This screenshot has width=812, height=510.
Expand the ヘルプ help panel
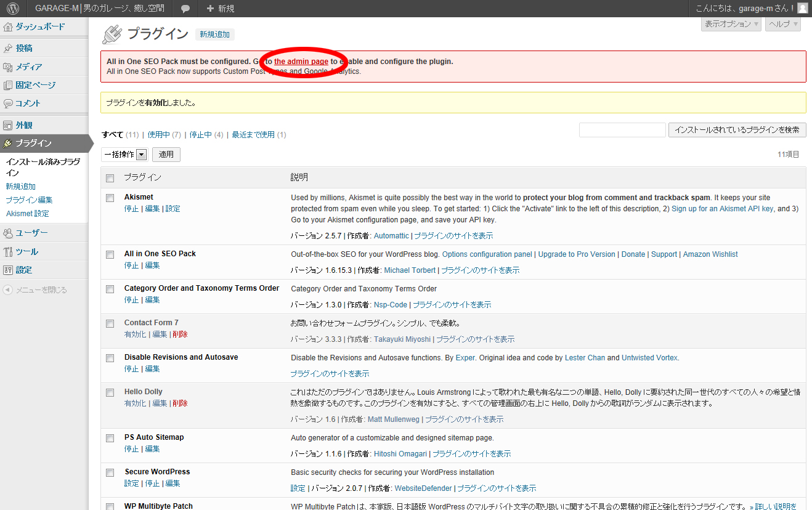pos(782,24)
